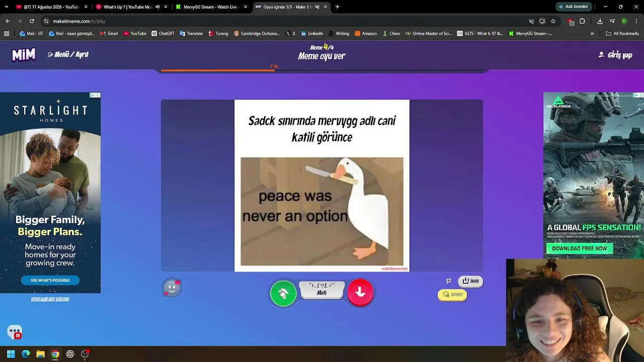The height and width of the screenshot is (362, 644).
Task: Bookmark this page with the star icon
Action: tap(553, 21)
